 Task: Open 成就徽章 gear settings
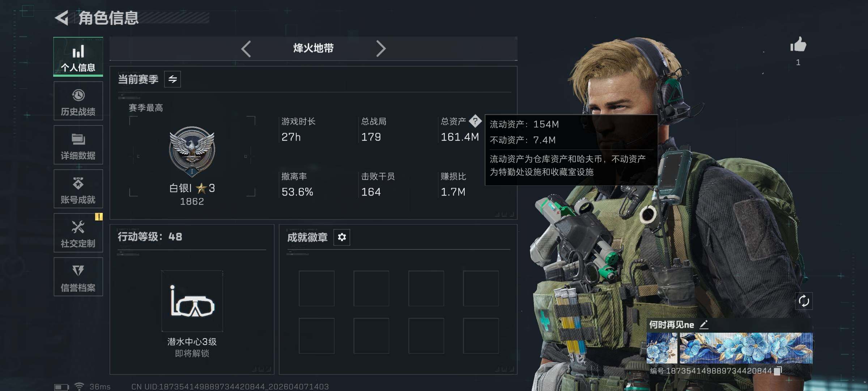[342, 237]
